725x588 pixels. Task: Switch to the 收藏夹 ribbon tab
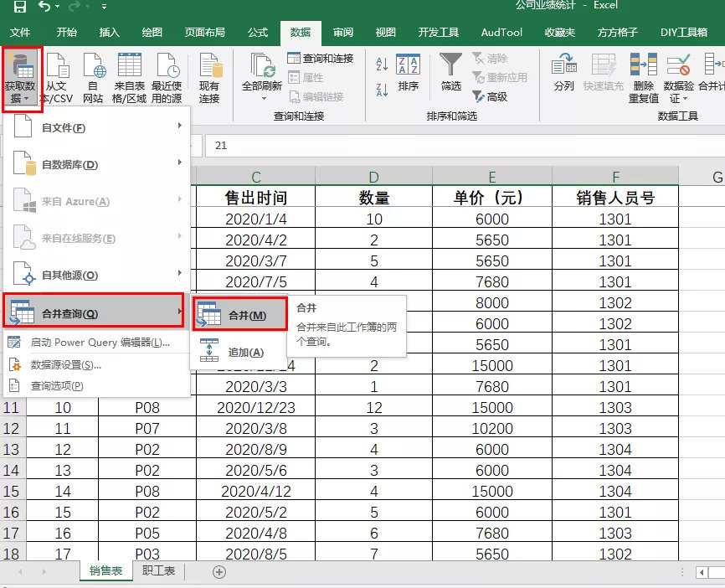pos(559,33)
